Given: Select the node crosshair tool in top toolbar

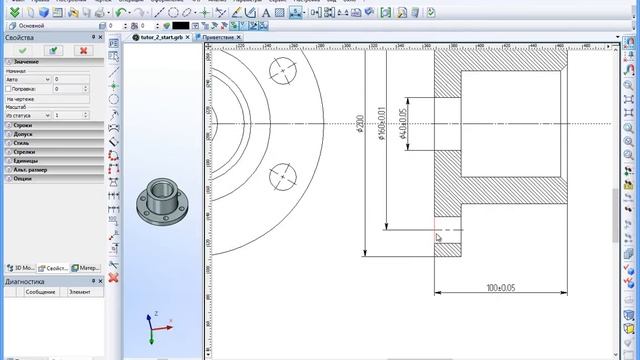Looking at the screenshot, I should pos(205,13).
